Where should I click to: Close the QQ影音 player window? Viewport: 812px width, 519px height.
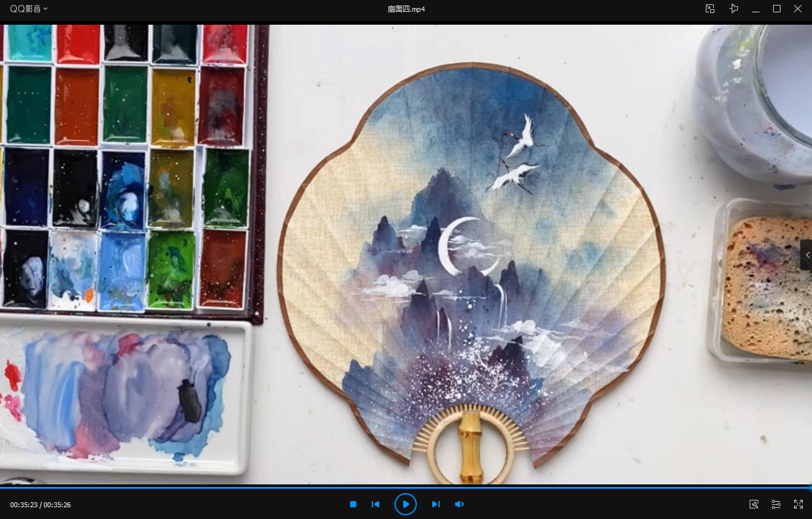[798, 9]
